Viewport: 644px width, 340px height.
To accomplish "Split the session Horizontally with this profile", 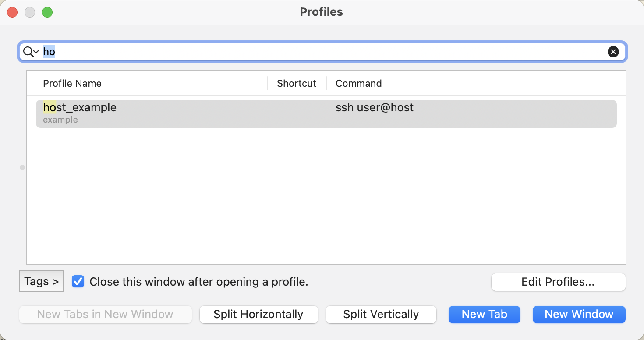I will 258,314.
